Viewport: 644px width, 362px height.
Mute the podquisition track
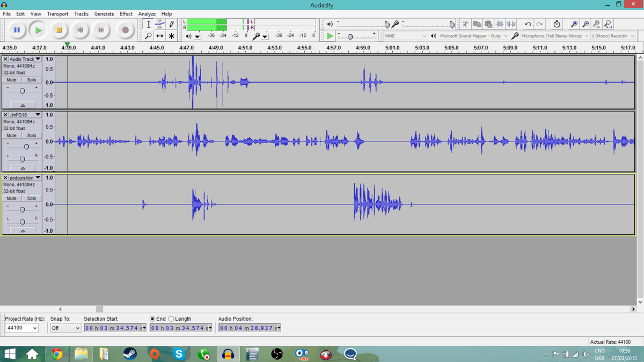click(11, 198)
